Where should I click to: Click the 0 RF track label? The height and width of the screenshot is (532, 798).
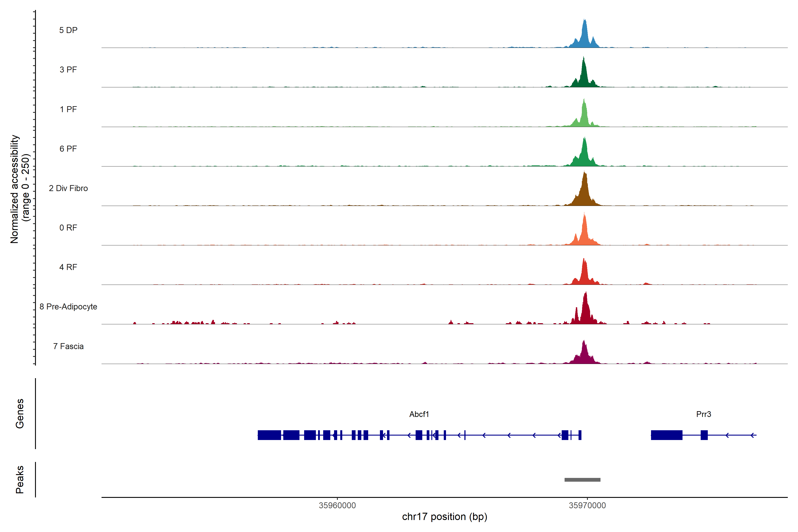tap(68, 228)
